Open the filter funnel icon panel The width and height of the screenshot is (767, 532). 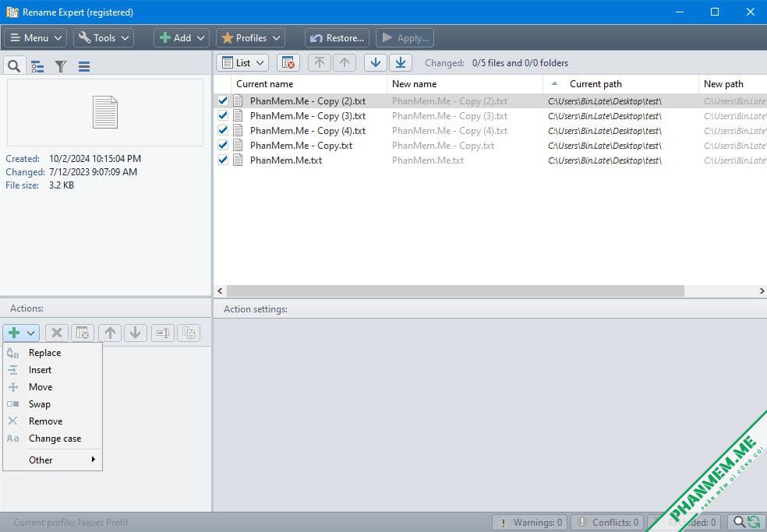click(x=60, y=66)
